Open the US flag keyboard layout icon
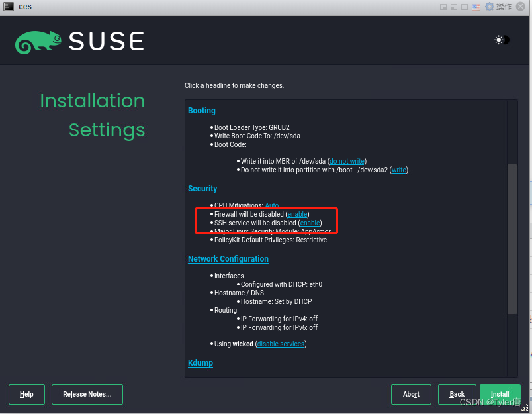The width and height of the screenshot is (532, 414). point(475,6)
